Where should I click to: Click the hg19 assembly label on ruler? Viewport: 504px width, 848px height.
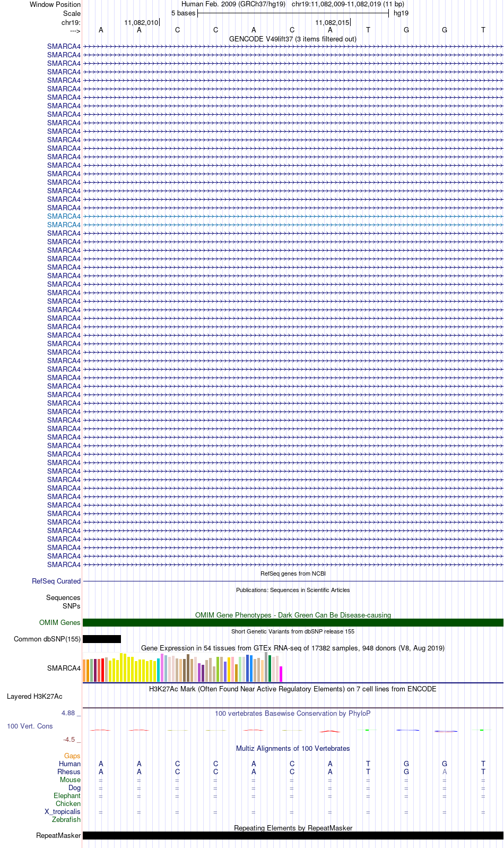point(401,13)
